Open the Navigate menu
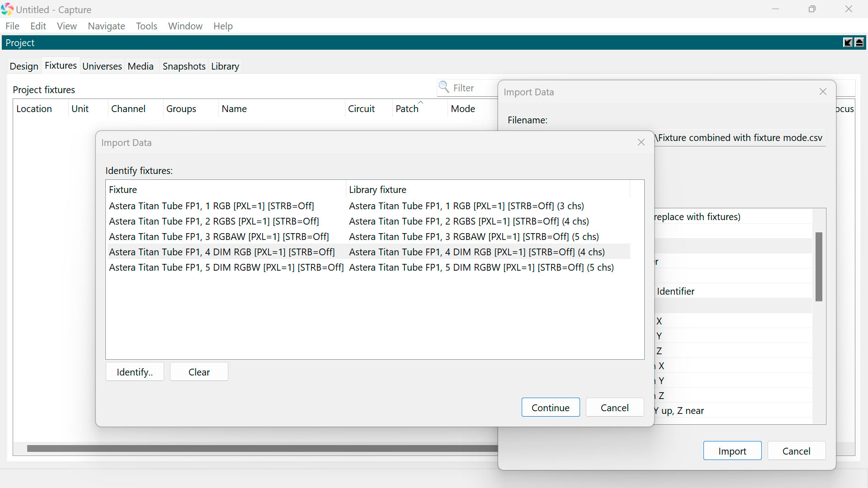This screenshot has height=488, width=868. [x=106, y=26]
